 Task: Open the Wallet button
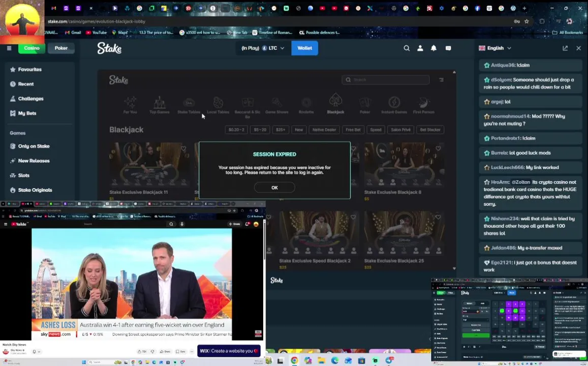304,48
